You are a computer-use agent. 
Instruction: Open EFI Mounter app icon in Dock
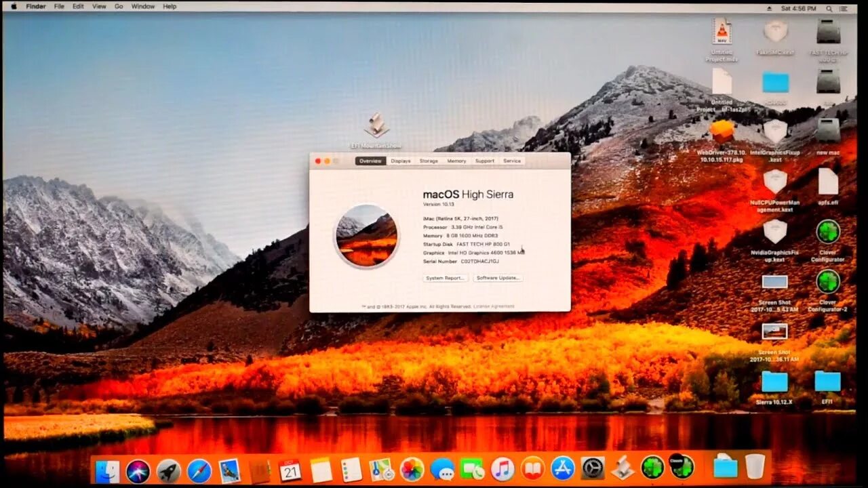pos(623,467)
